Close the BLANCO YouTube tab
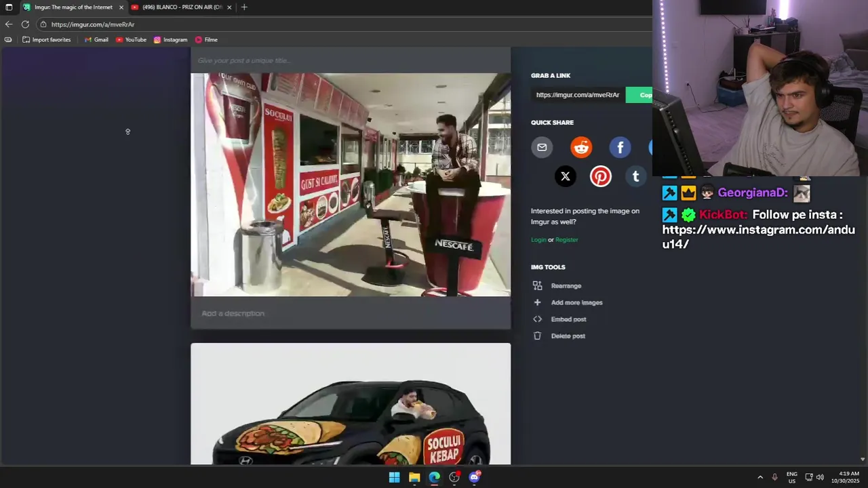868x488 pixels. point(229,7)
